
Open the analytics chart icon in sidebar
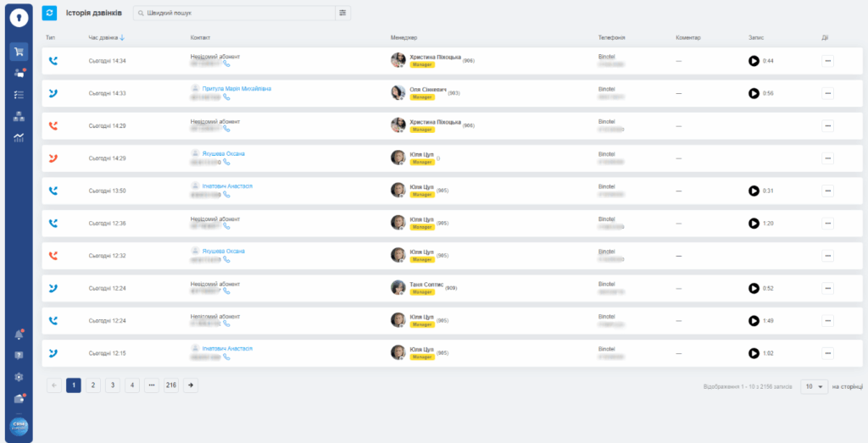(x=19, y=138)
